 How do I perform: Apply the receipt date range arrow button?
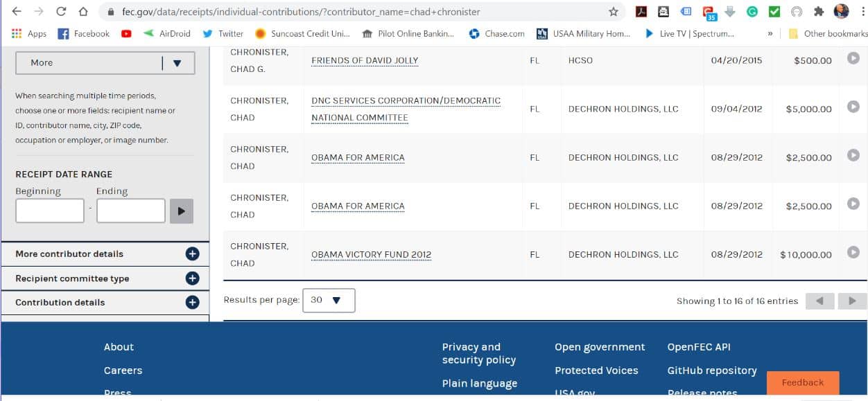click(x=182, y=211)
